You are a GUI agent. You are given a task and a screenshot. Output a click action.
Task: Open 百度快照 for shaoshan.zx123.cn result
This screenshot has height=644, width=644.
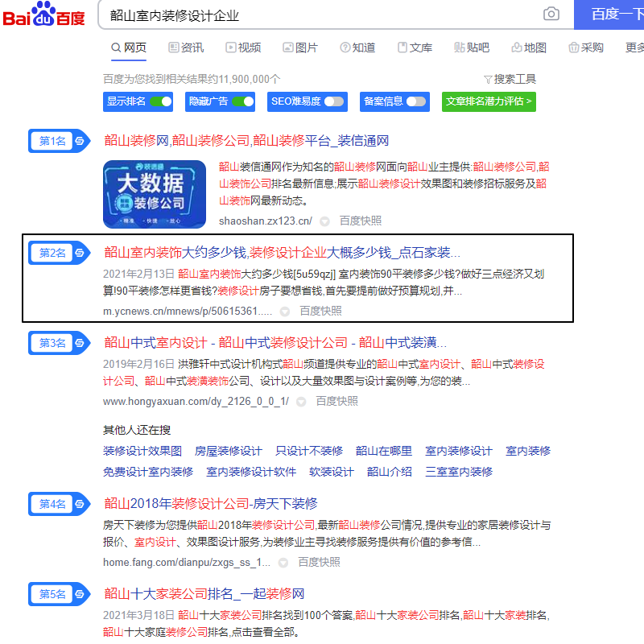[360, 221]
